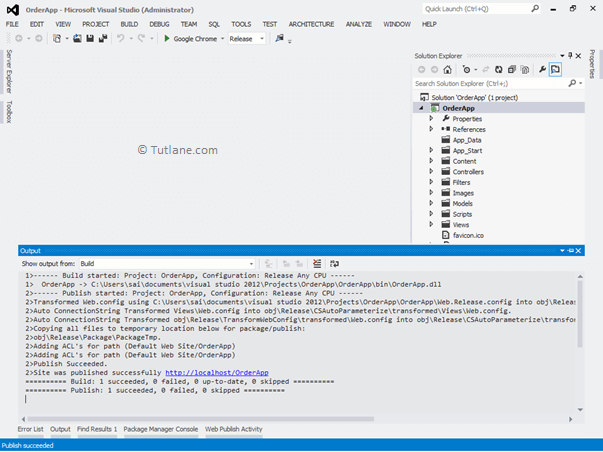Image resolution: width=603 pixels, height=452 pixels.
Task: Click the Navigate Forward toolbar icon
Action: click(x=38, y=38)
